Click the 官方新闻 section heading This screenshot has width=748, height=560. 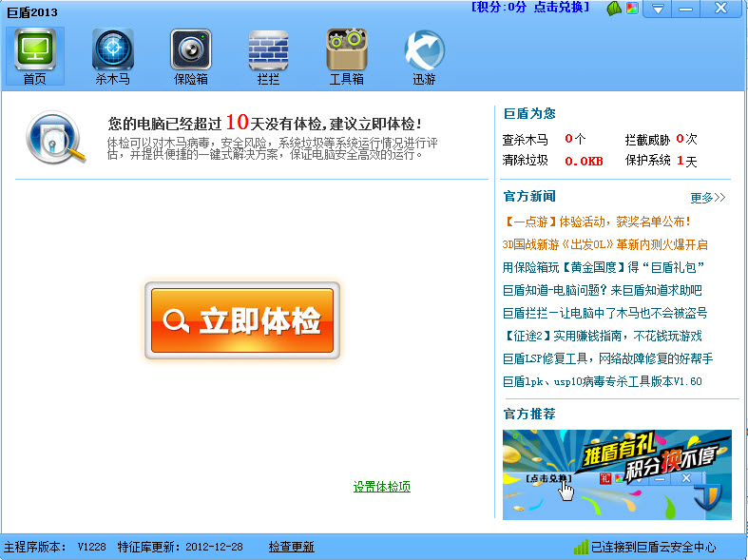tap(529, 197)
